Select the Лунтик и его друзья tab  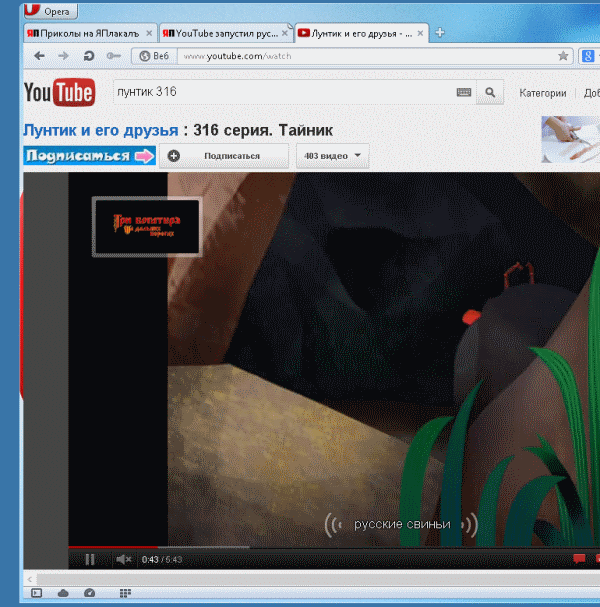pos(361,34)
